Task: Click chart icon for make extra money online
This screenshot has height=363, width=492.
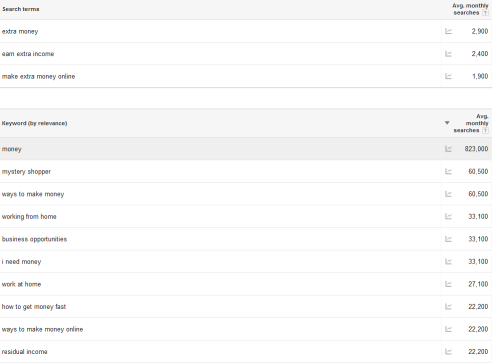Action: coord(448,76)
